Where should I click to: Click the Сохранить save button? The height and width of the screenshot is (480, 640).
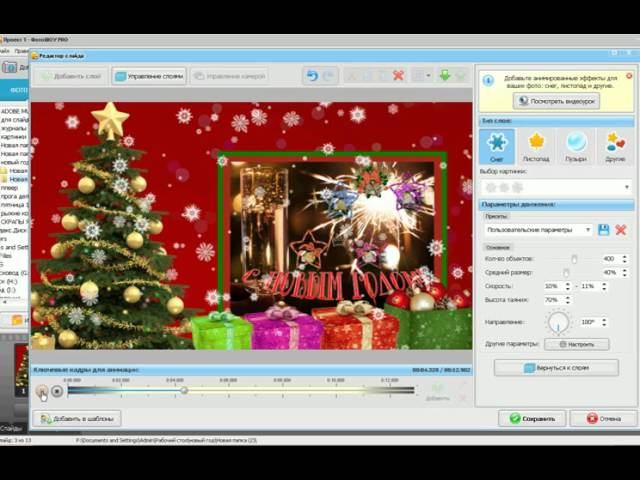point(532,419)
